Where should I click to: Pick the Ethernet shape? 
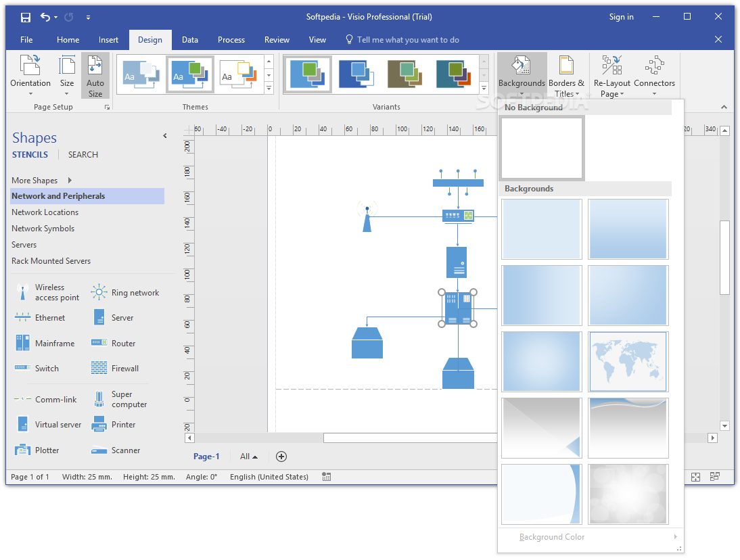(x=40, y=318)
